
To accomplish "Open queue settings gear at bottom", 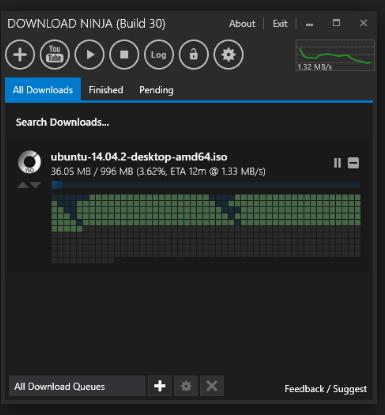I will (186, 386).
